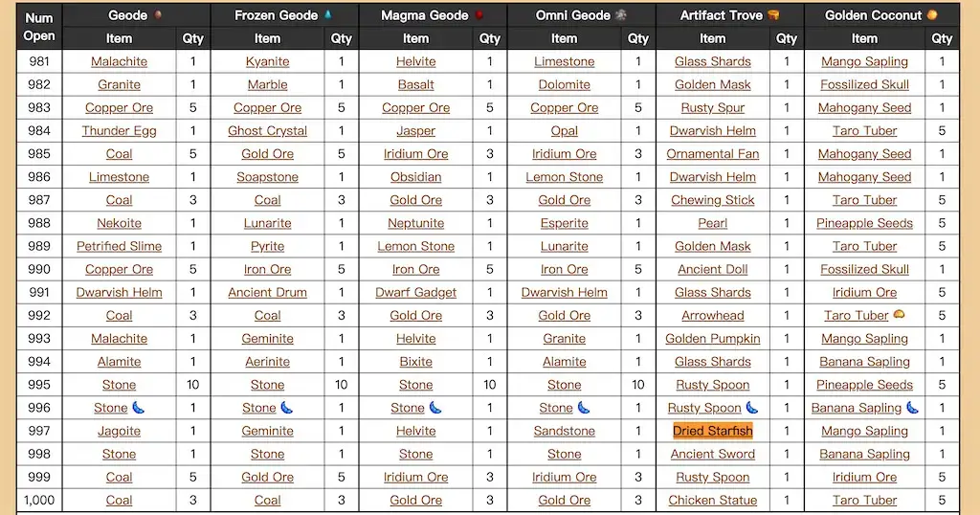Open the highlighted Dried Starfish link
The width and height of the screenshot is (980, 515).
click(712, 431)
